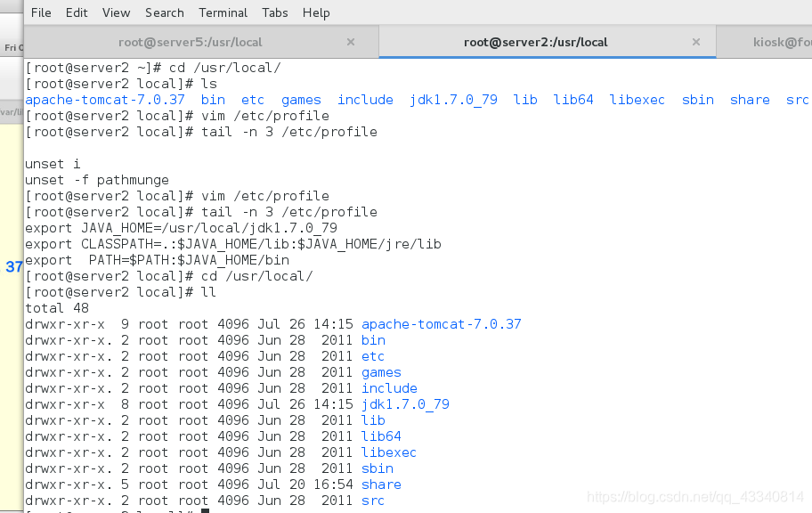
Task: Click the 'unset i' line
Action: pyautogui.click(x=53, y=164)
